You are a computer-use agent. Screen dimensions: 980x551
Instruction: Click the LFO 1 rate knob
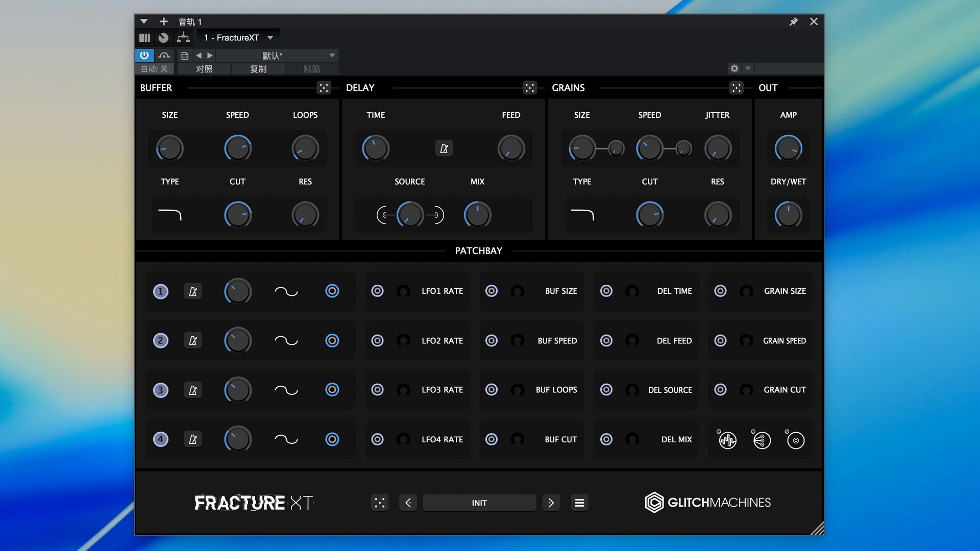238,291
